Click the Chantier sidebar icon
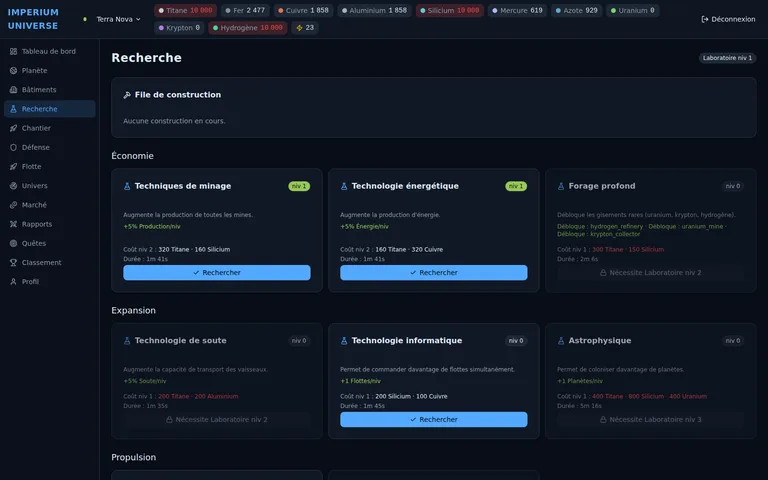 pos(13,128)
